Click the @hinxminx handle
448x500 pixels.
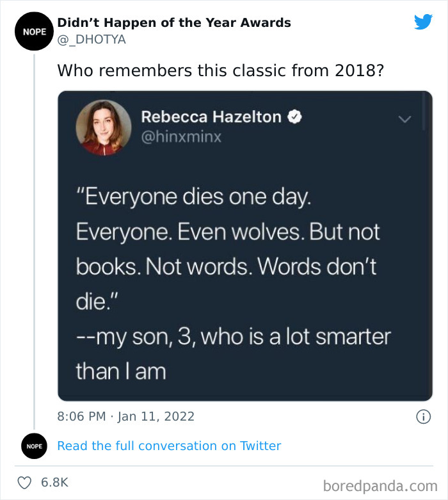point(181,137)
